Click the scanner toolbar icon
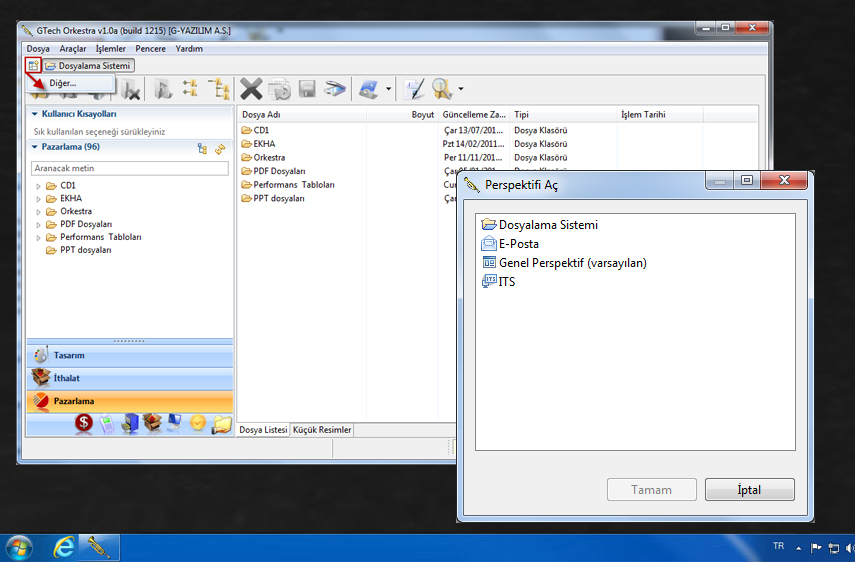 [x=335, y=89]
